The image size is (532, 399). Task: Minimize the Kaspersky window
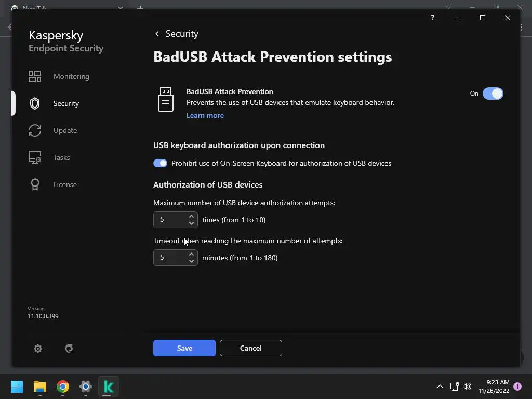(x=457, y=18)
